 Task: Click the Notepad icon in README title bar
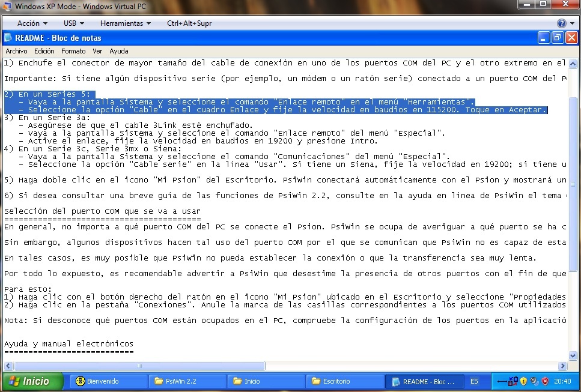8,38
